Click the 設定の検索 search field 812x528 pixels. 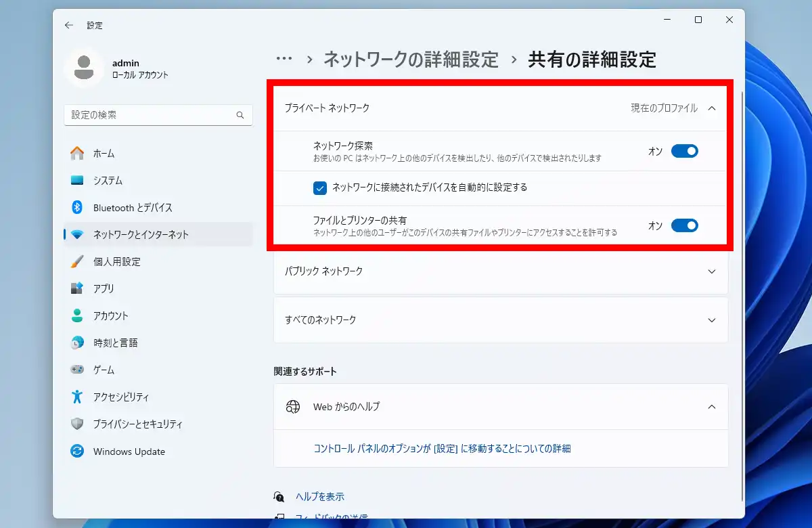click(x=158, y=115)
